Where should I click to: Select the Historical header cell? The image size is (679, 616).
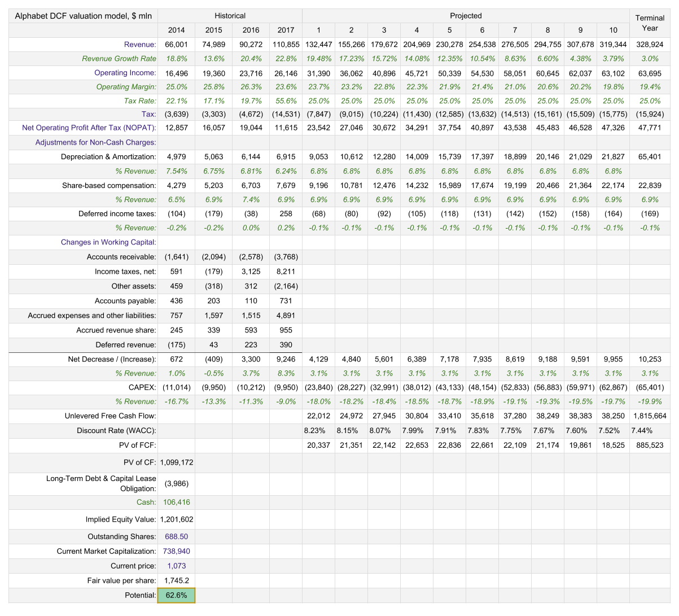230,16
